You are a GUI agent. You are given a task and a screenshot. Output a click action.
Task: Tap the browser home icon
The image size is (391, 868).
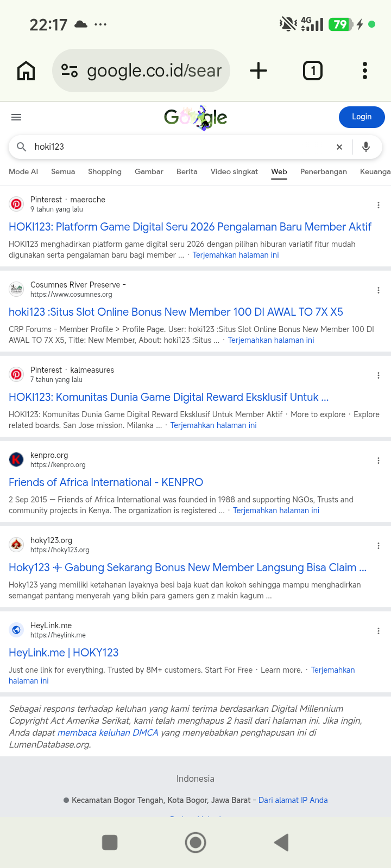(x=26, y=71)
